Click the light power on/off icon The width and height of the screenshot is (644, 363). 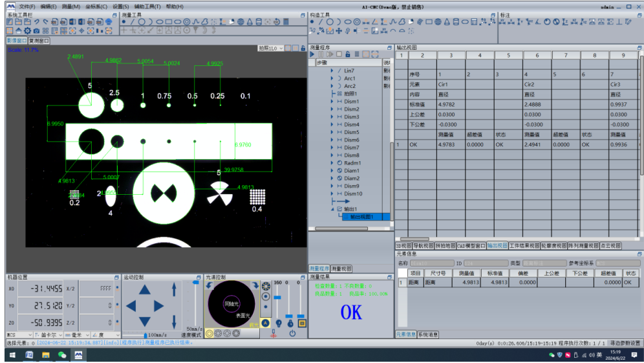[292, 333]
